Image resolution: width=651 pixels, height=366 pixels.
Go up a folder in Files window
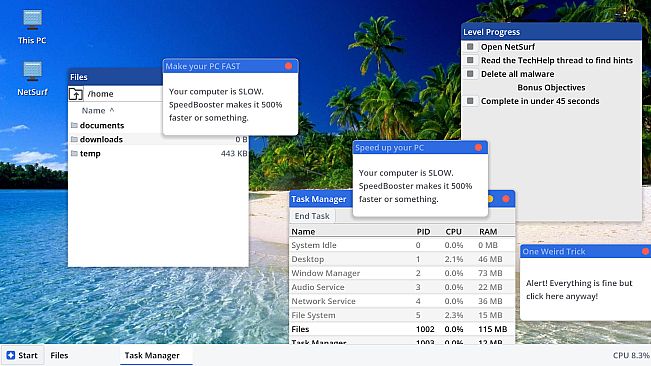pos(76,94)
